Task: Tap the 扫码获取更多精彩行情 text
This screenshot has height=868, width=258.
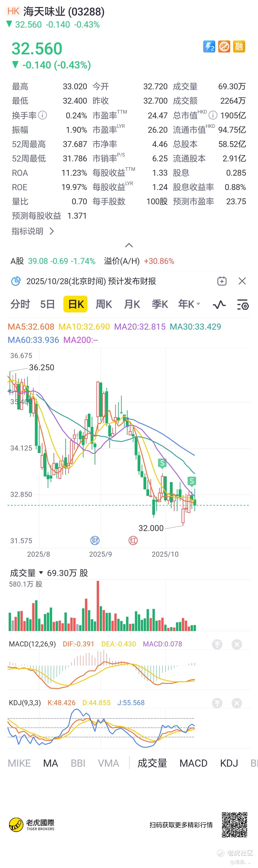Action: click(181, 825)
